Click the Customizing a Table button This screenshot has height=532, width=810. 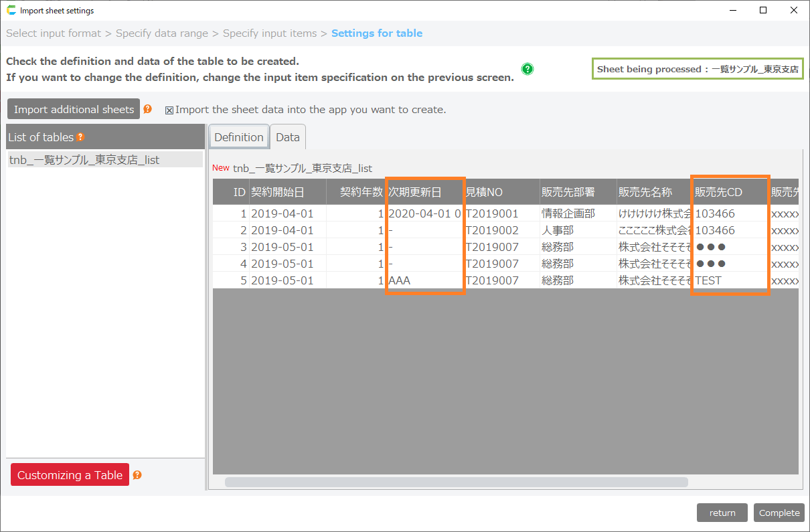click(70, 475)
